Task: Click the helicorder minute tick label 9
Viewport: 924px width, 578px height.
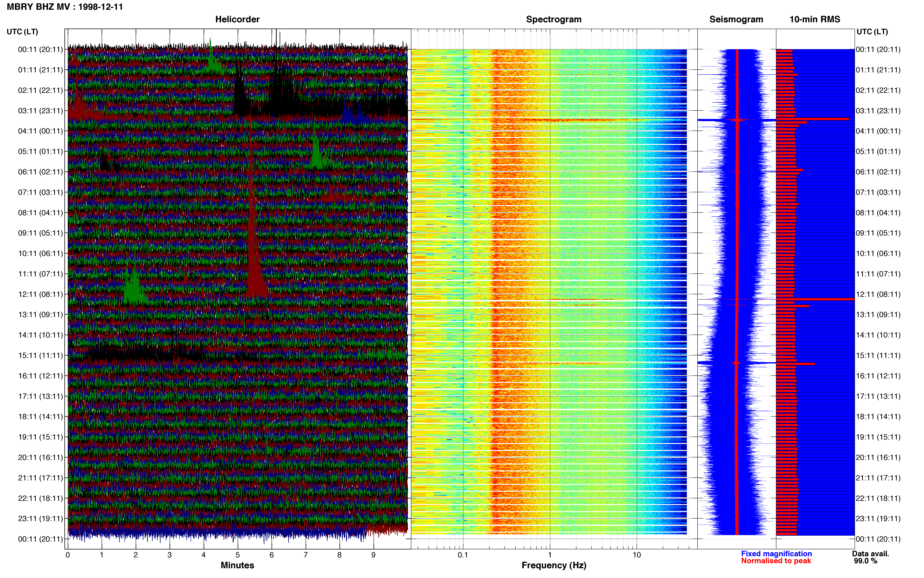Action: (x=373, y=555)
